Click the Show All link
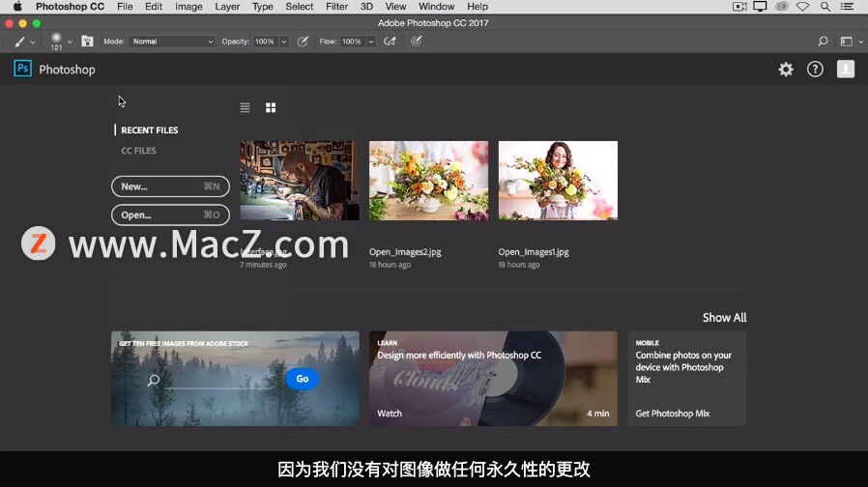Image resolution: width=868 pixels, height=487 pixels. pos(724,318)
